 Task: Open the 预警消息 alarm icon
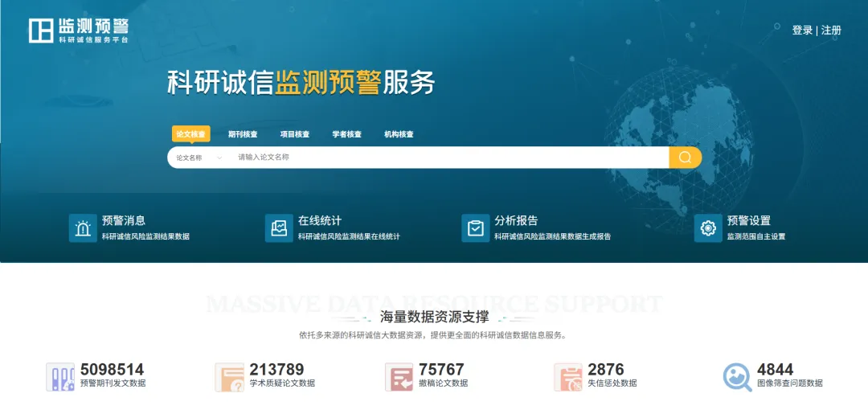pyautogui.click(x=83, y=228)
